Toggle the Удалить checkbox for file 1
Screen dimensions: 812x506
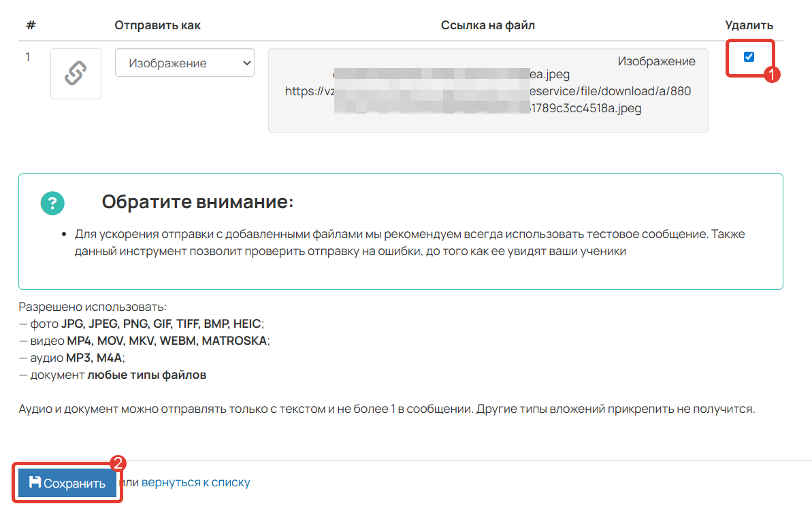[x=749, y=57]
